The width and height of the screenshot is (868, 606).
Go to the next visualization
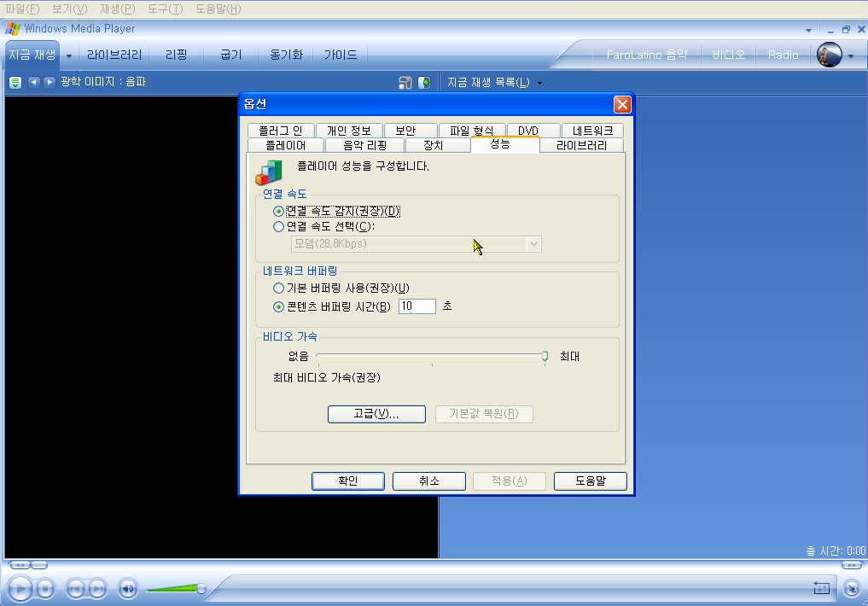[x=50, y=82]
